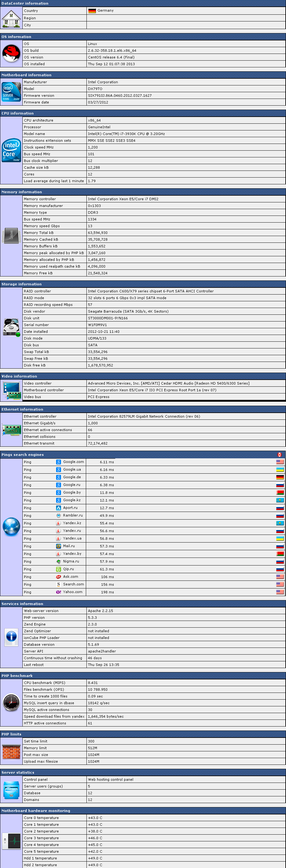Click the Intel Server Board icon

(11, 92)
